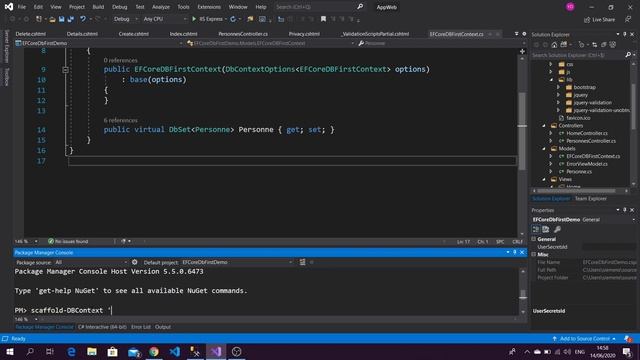Click the search magnifier in title bar

(360, 7)
